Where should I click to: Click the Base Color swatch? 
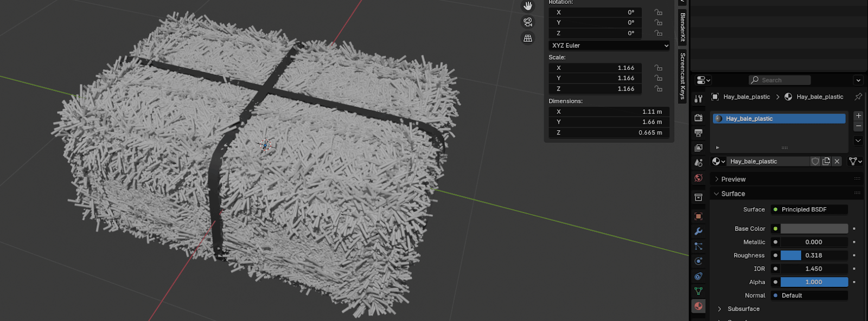click(814, 229)
